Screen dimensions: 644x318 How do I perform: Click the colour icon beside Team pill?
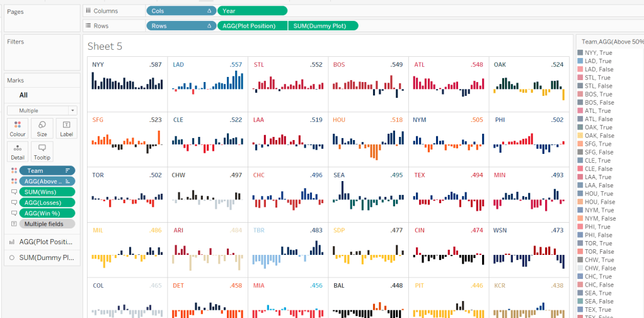(14, 170)
